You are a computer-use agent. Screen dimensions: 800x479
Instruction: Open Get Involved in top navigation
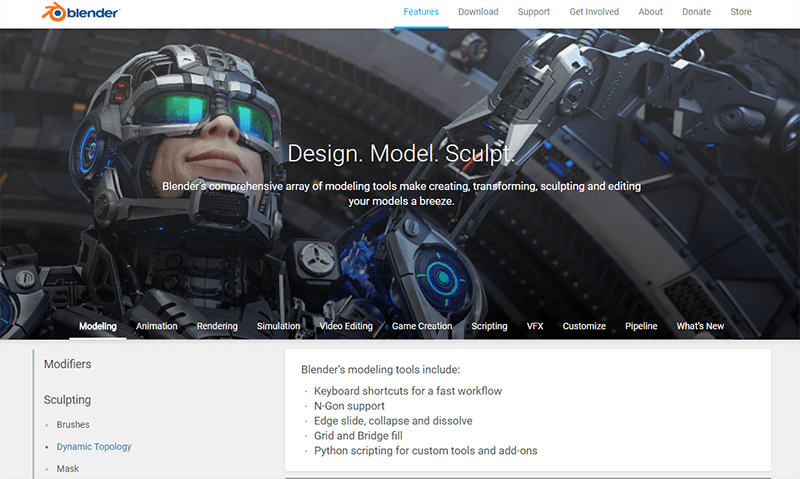pyautogui.click(x=594, y=12)
